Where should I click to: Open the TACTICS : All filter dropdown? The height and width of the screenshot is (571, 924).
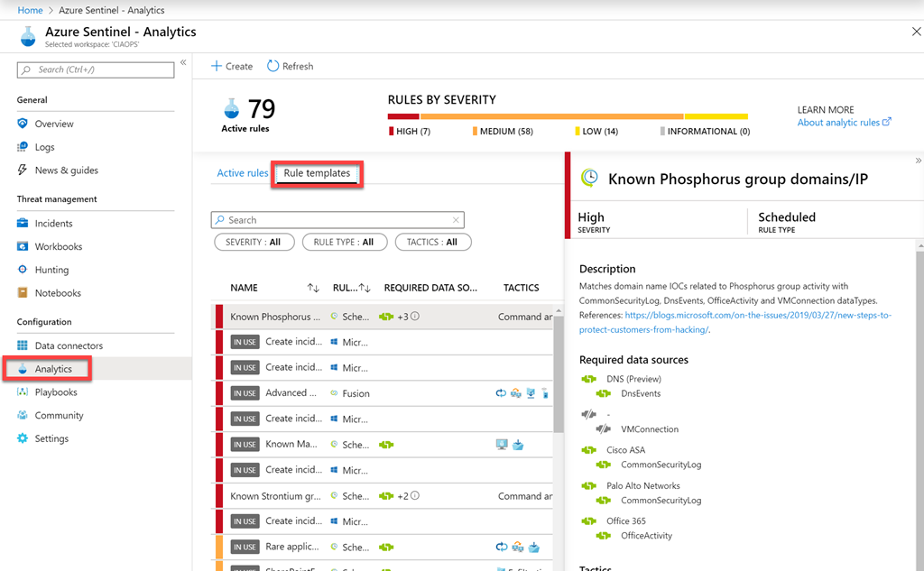432,242
